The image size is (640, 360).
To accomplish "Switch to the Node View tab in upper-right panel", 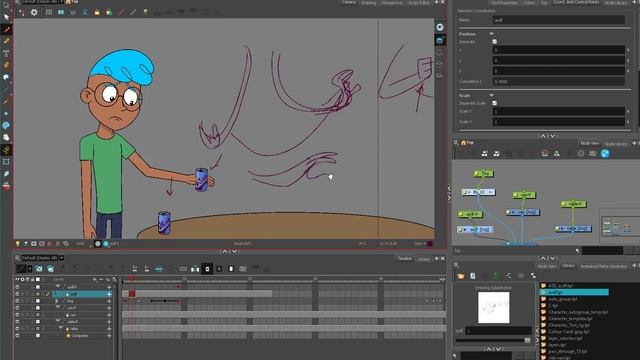I will click(589, 143).
